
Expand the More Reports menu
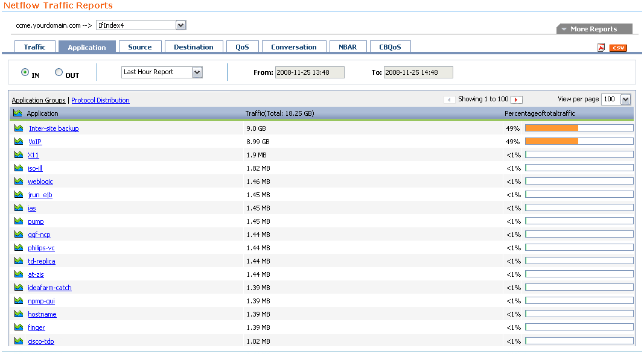[595, 29]
